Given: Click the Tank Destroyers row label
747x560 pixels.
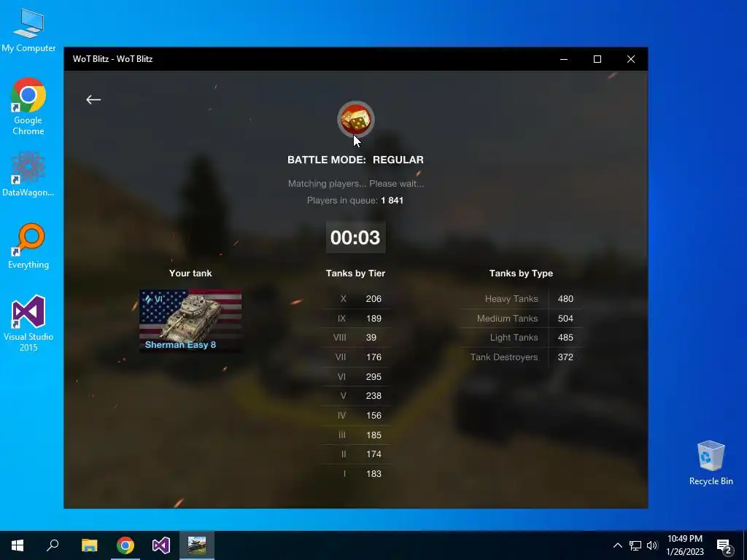Looking at the screenshot, I should point(504,357).
